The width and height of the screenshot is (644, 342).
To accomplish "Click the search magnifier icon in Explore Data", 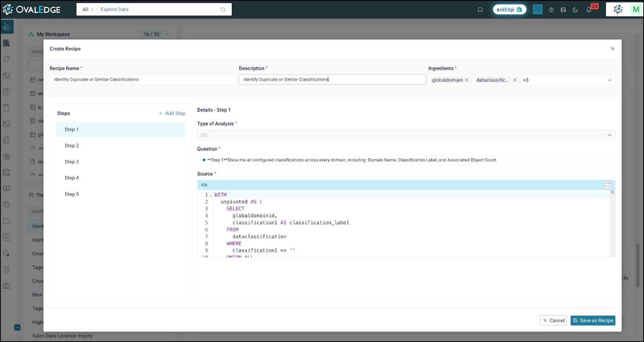I will (223, 10).
